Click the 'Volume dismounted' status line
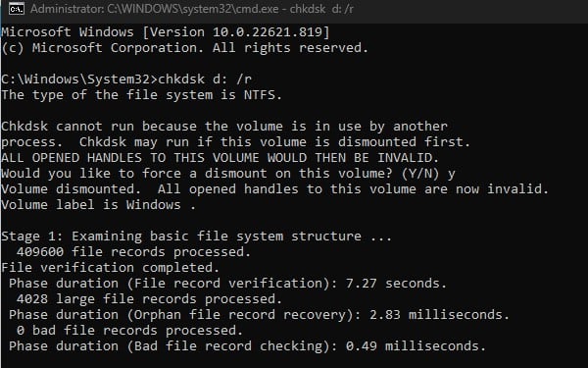 click(274, 188)
